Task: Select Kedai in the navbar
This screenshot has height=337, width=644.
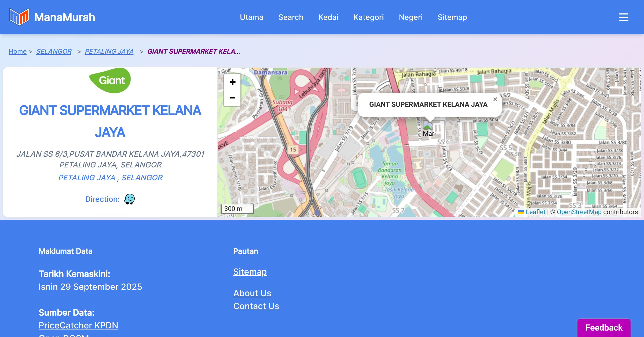Action: (x=328, y=17)
